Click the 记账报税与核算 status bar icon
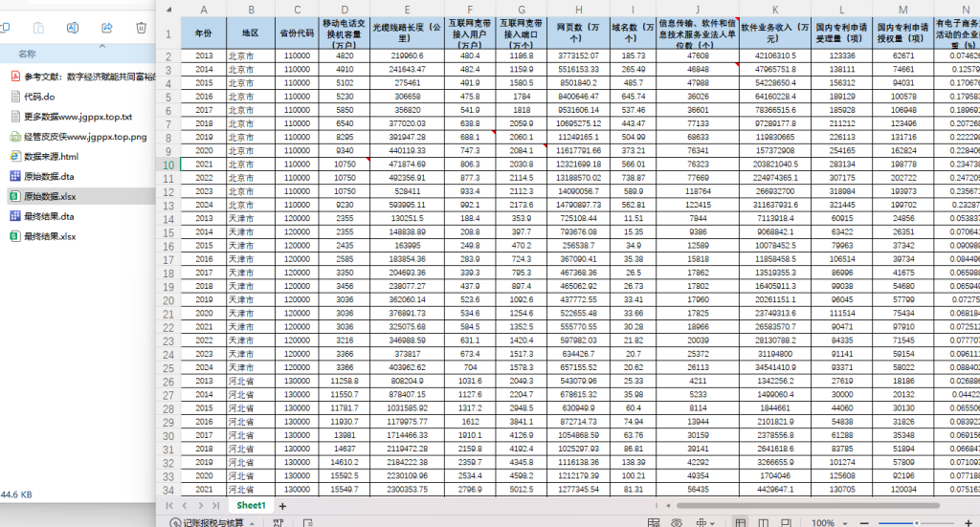Viewport: 980px width, 527px height. [x=175, y=522]
